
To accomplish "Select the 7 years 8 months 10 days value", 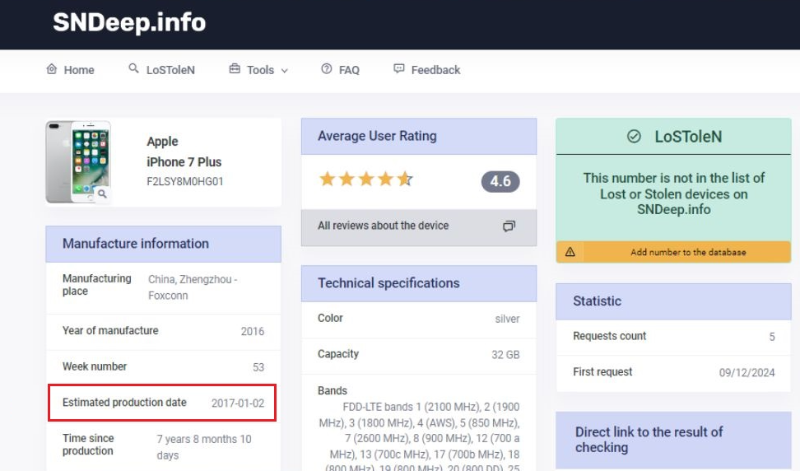I will coord(204,447).
